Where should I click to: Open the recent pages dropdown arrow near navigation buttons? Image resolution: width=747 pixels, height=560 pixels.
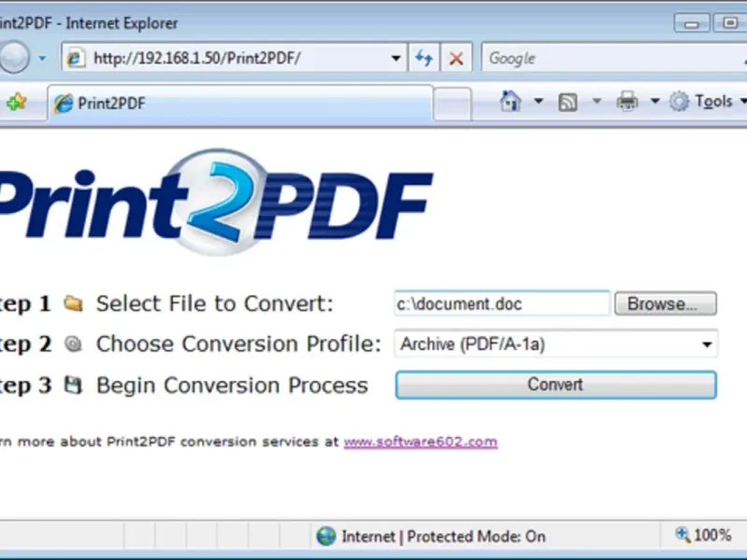click(x=42, y=58)
